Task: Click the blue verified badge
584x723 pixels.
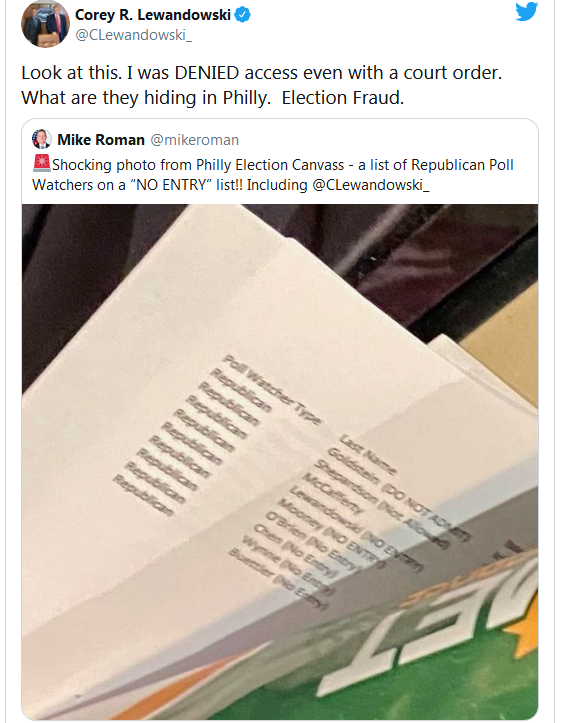Action: [x=243, y=15]
